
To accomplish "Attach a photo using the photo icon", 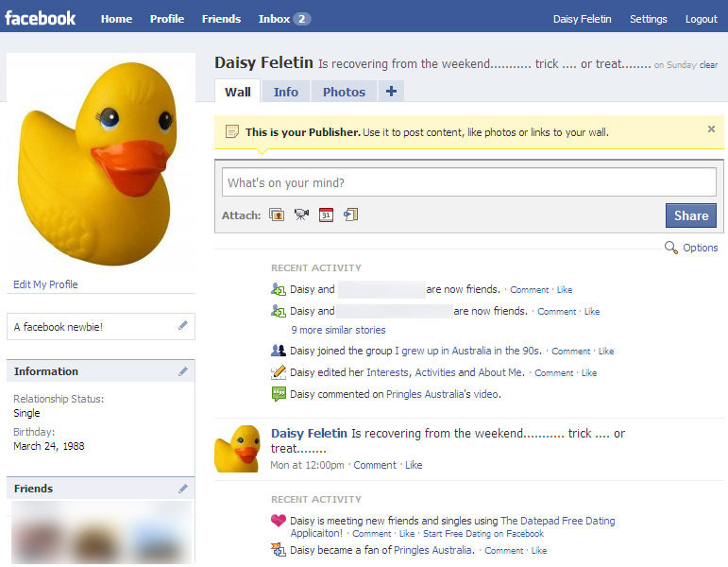I will [277, 215].
